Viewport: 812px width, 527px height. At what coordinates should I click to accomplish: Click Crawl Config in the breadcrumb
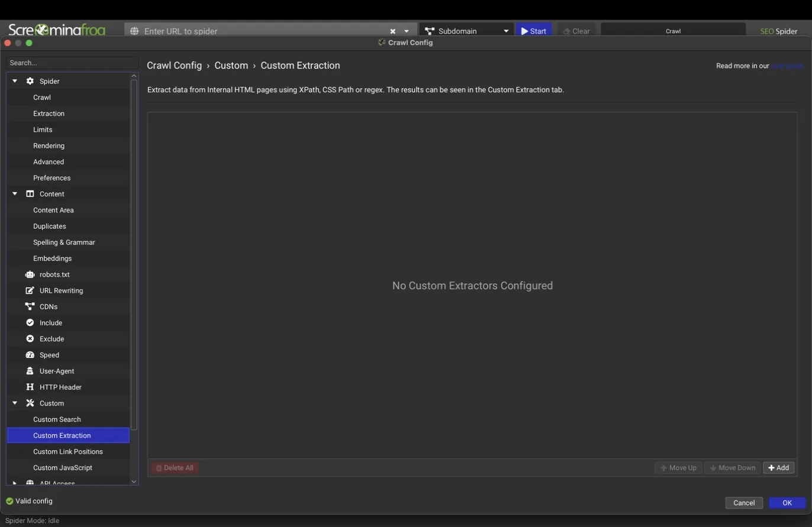point(174,66)
